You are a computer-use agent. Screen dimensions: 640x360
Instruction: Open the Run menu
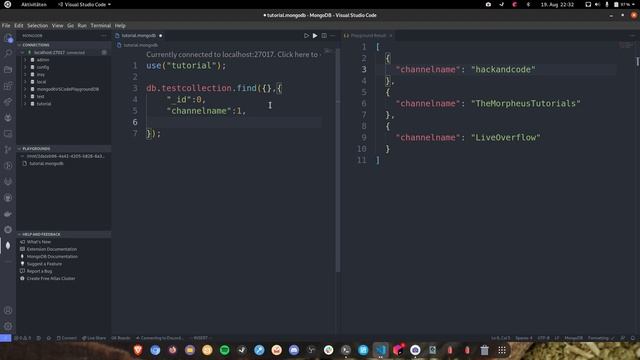click(82, 25)
